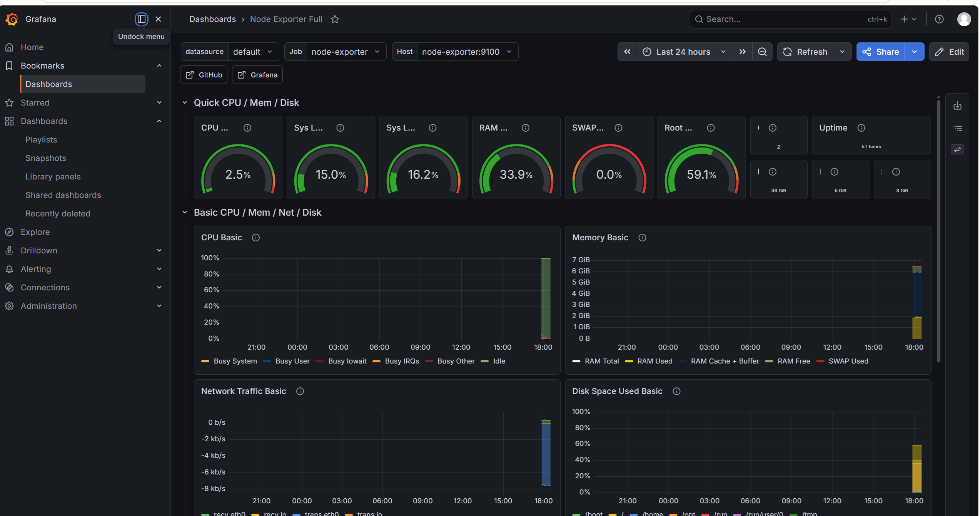
Task: Open the Job node-exporter dropdown
Action: (x=346, y=52)
